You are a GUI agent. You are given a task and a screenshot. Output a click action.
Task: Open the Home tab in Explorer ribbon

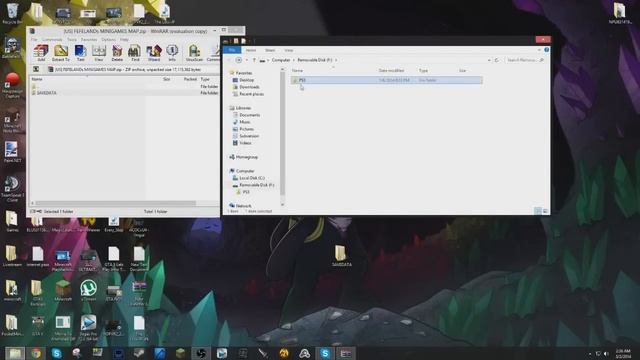click(251, 50)
